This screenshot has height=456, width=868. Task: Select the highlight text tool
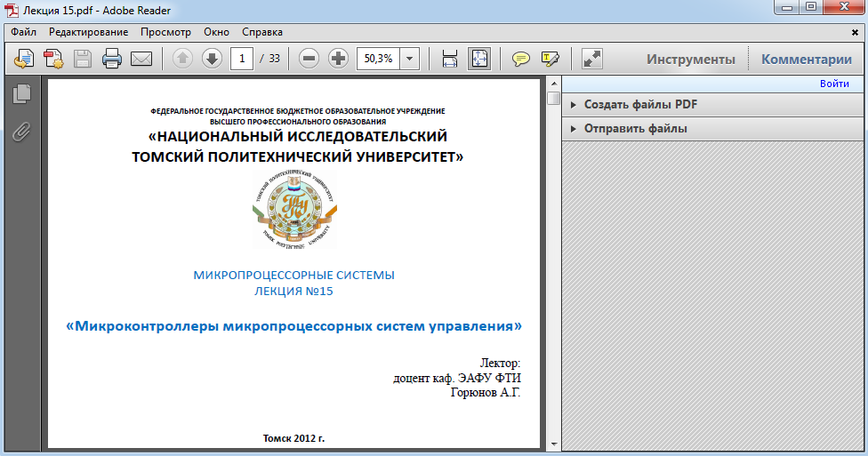[550, 59]
